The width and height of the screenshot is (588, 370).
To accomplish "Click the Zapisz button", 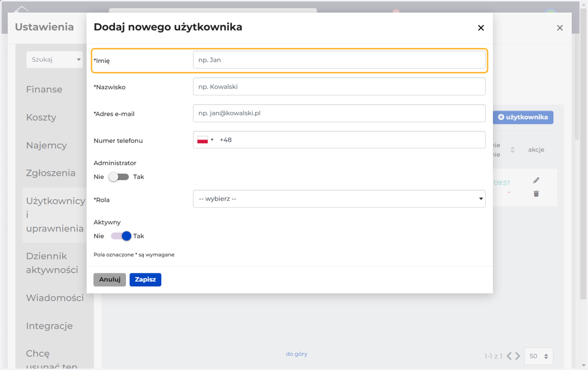I will click(146, 279).
